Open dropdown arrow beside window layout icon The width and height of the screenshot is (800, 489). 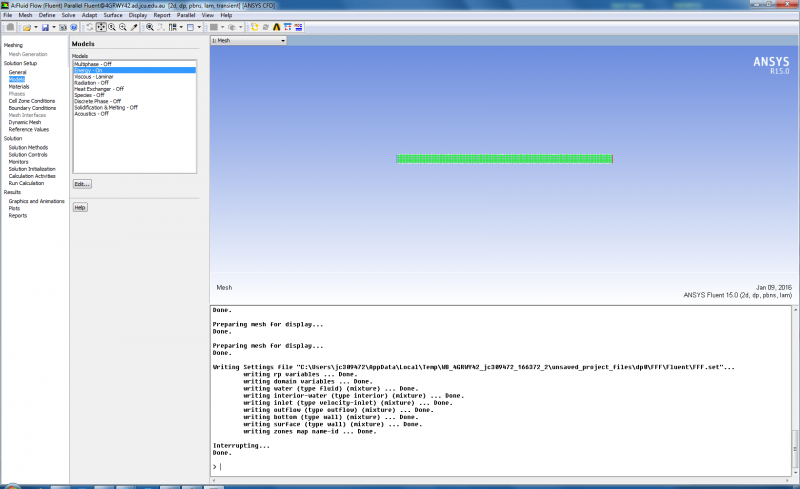click(199, 27)
